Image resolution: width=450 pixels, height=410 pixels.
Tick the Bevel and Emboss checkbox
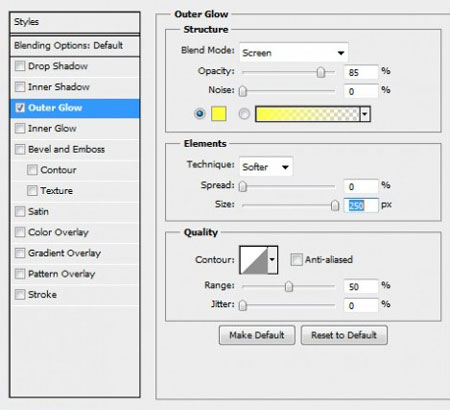20,149
